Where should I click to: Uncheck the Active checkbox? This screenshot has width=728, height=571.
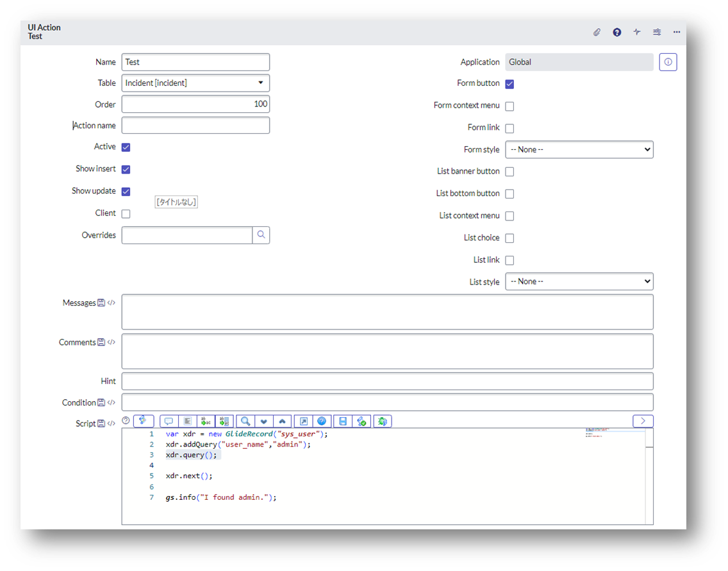(x=126, y=146)
